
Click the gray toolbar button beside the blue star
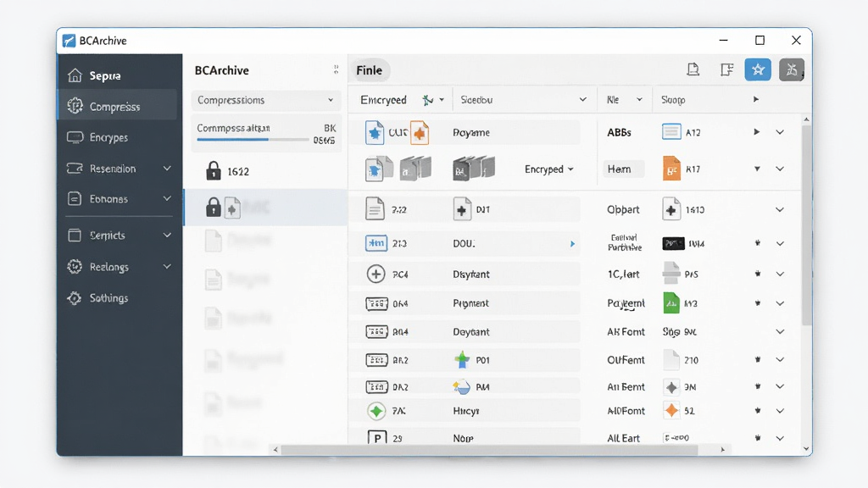(792, 69)
